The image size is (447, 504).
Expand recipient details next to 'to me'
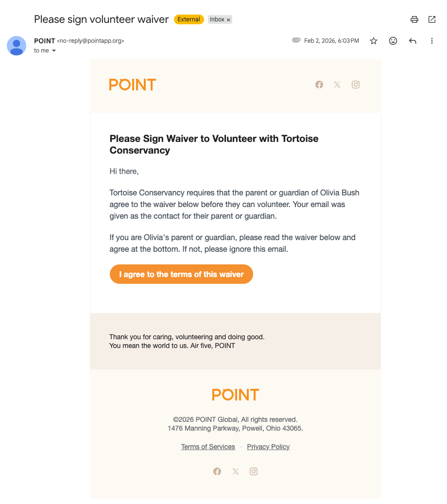coord(54,51)
